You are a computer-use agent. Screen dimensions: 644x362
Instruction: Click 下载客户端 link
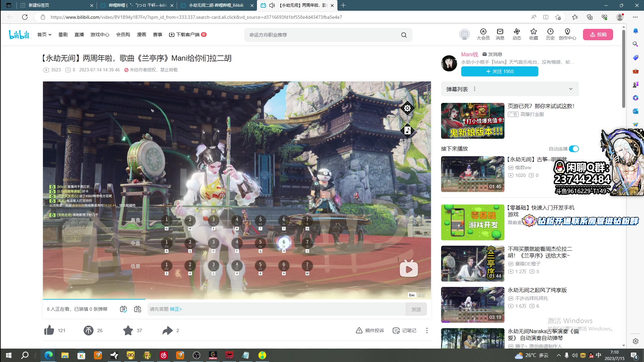[x=187, y=35]
